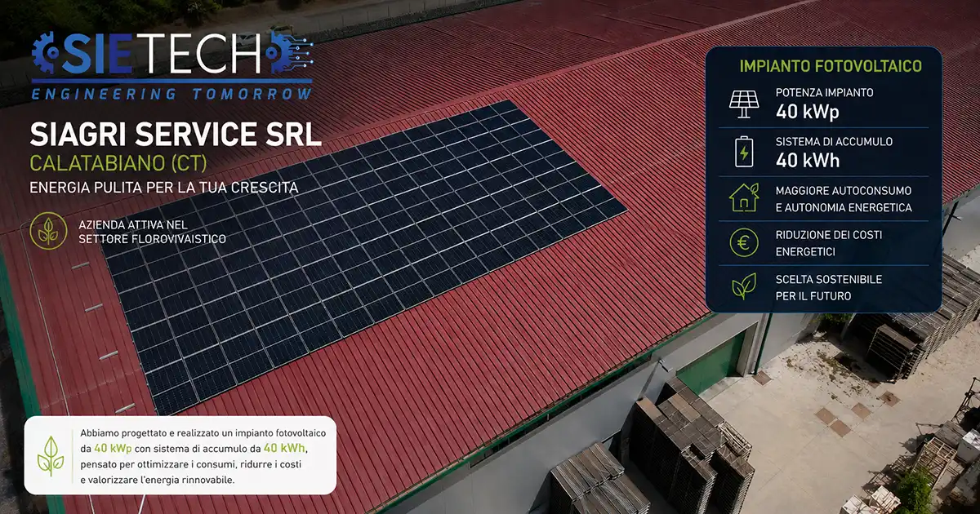Click the "40 kWp" value in the panel
This screenshot has width=980, height=514.
(807, 112)
